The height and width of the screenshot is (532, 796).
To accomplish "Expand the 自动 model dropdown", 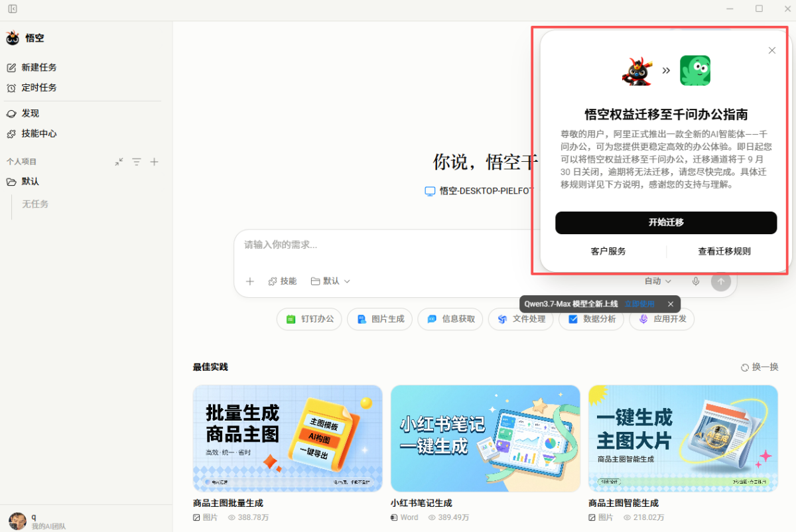I will (658, 281).
